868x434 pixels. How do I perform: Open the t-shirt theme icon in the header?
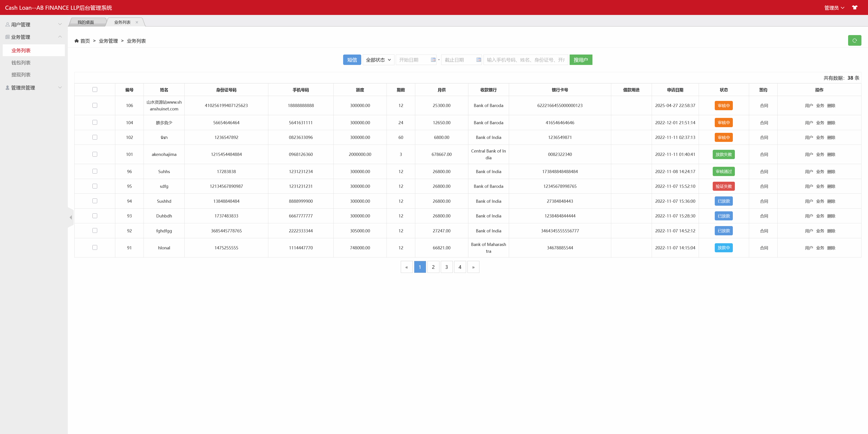tap(855, 7)
